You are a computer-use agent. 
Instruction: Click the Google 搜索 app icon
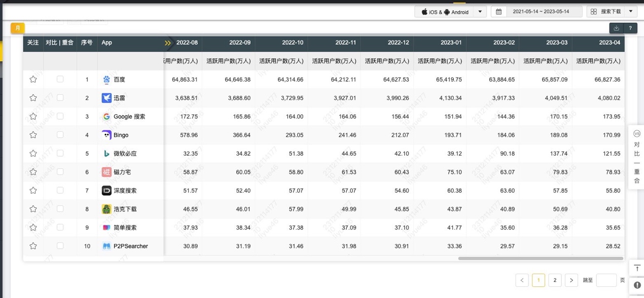click(x=106, y=117)
